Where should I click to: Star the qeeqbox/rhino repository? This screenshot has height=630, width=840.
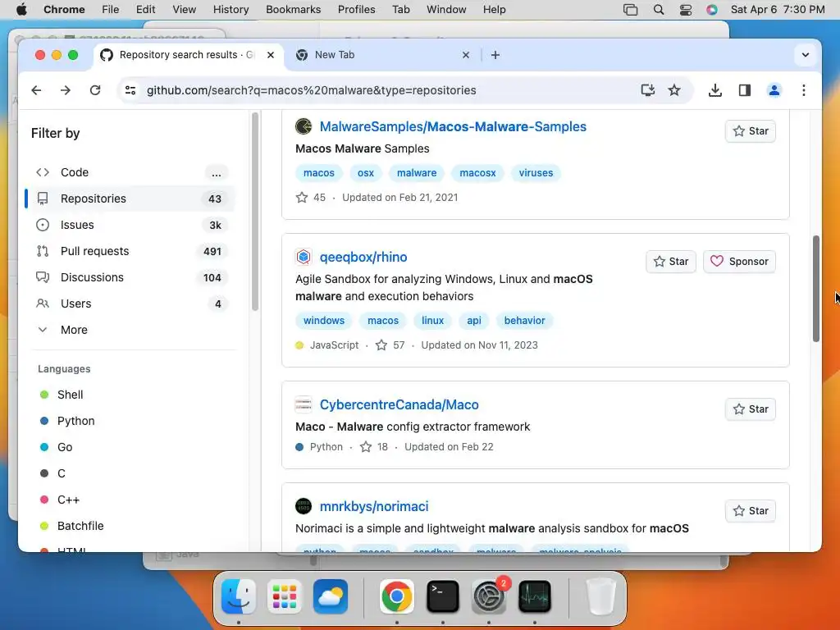click(671, 262)
